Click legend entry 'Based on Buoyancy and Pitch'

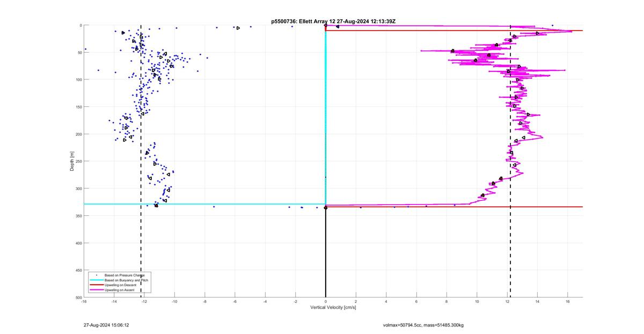coord(126,280)
